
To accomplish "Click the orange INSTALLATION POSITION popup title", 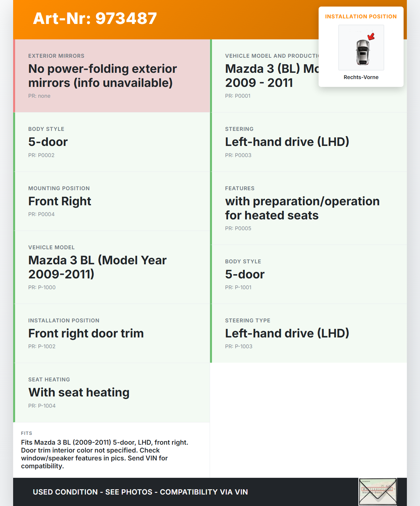I will pos(361,17).
